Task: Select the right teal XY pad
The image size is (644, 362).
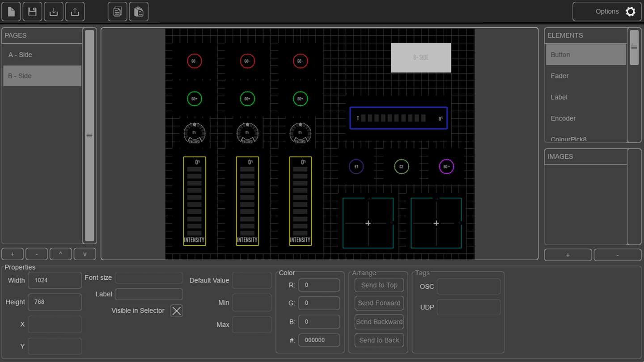Action: pyautogui.click(x=436, y=223)
